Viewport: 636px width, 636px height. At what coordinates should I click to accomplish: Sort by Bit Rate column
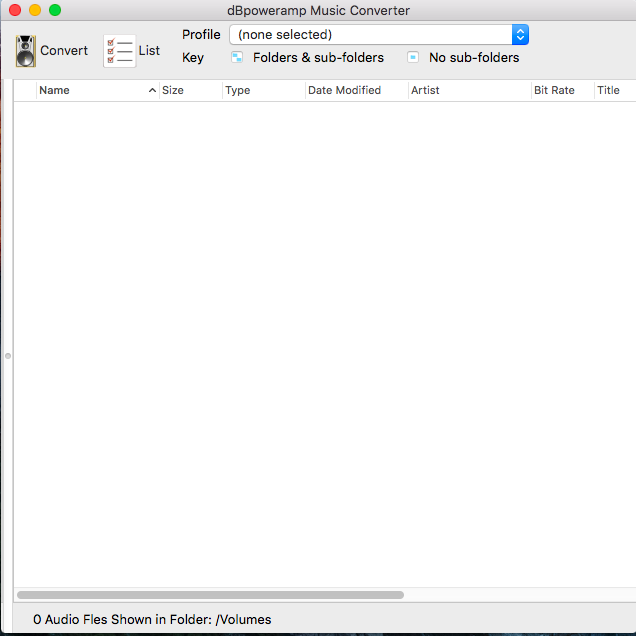560,90
